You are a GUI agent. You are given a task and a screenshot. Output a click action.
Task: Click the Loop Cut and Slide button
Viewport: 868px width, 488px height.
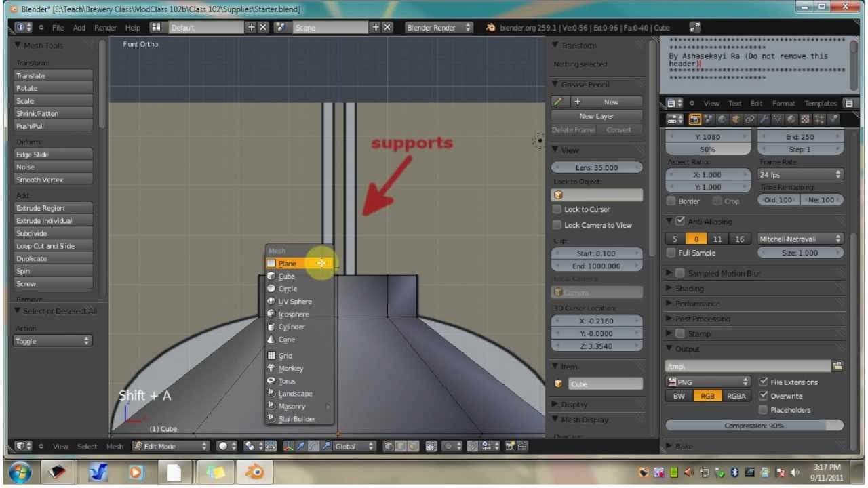[x=53, y=246]
